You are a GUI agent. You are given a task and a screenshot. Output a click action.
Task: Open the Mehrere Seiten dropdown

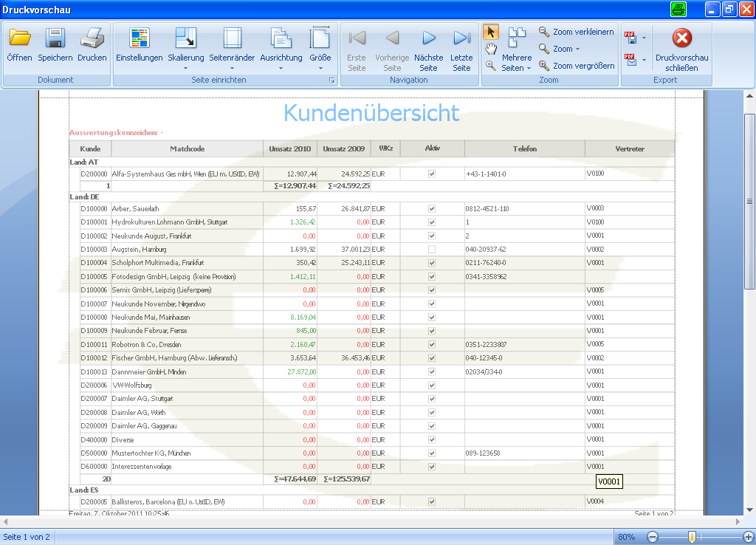pyautogui.click(x=529, y=69)
